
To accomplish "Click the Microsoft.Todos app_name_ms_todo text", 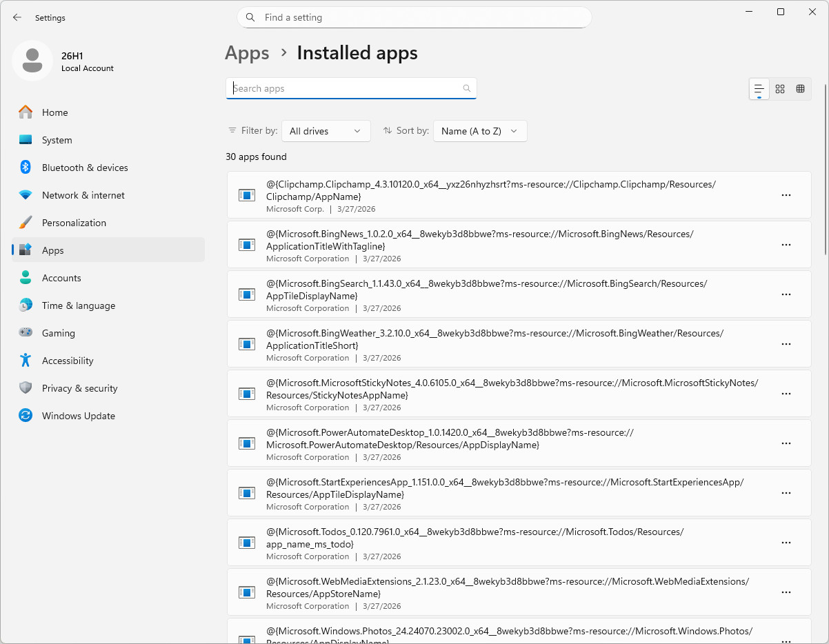I will [310, 544].
